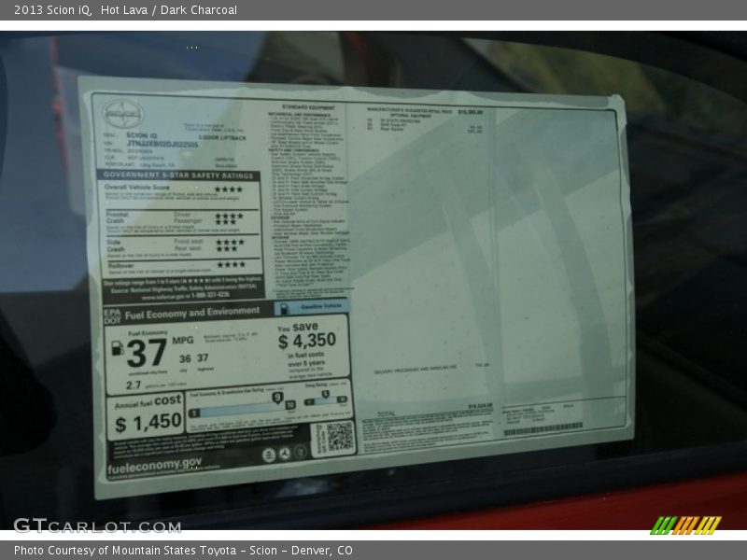Click the 'You save' text

point(298,328)
